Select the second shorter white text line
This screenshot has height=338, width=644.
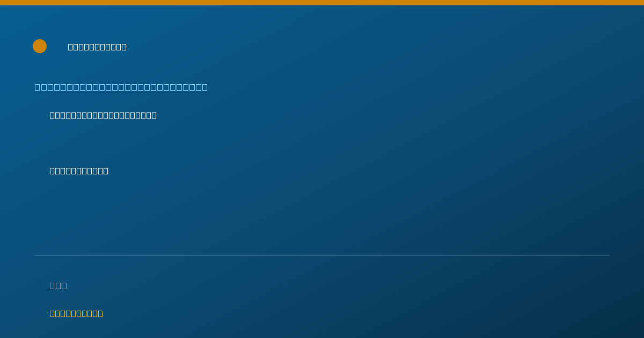79,171
